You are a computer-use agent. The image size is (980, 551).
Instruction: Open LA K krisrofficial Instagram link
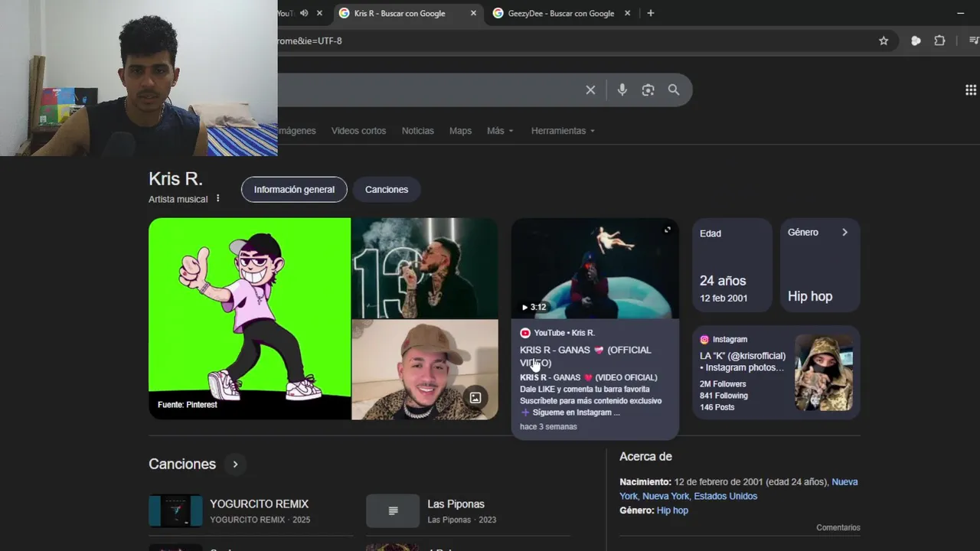[x=743, y=361]
